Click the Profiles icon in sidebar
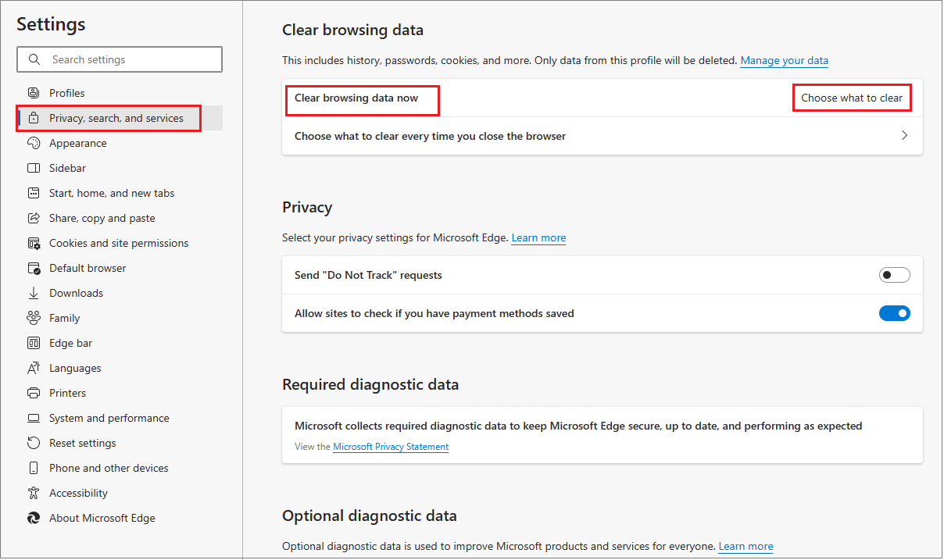Image resolution: width=944 pixels, height=560 pixels. point(34,93)
